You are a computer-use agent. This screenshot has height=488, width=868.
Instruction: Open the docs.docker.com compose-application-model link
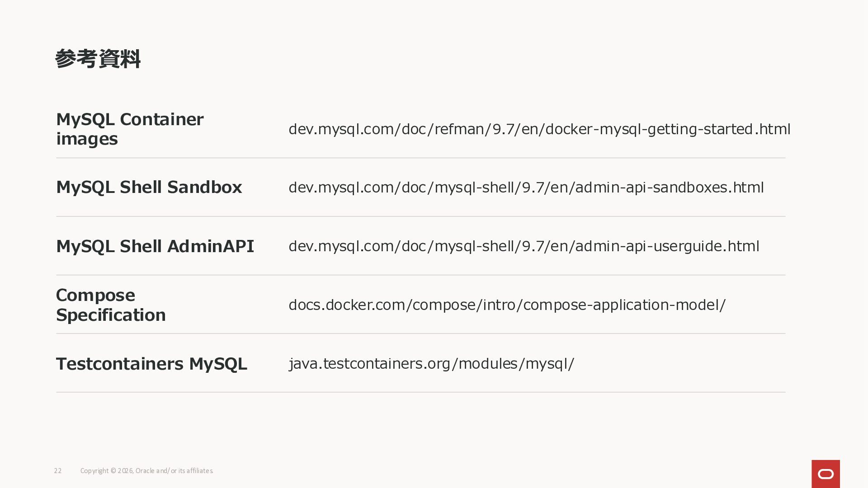point(507,305)
